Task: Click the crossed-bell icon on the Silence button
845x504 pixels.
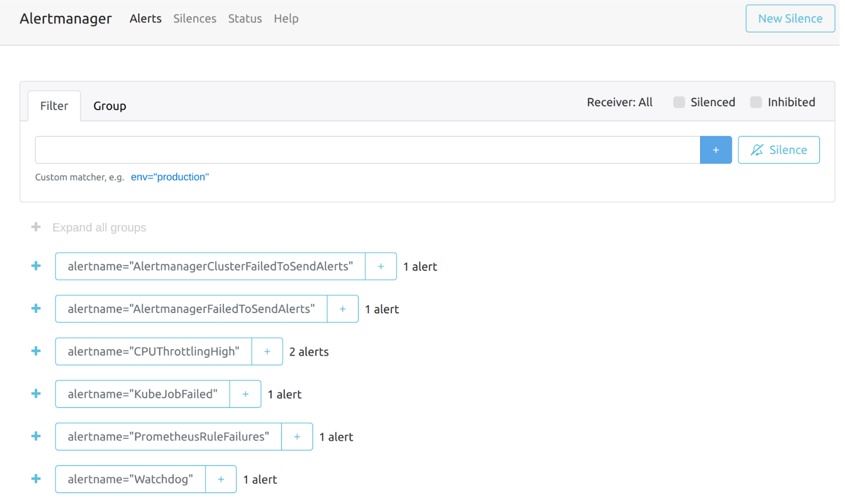Action: click(x=757, y=150)
